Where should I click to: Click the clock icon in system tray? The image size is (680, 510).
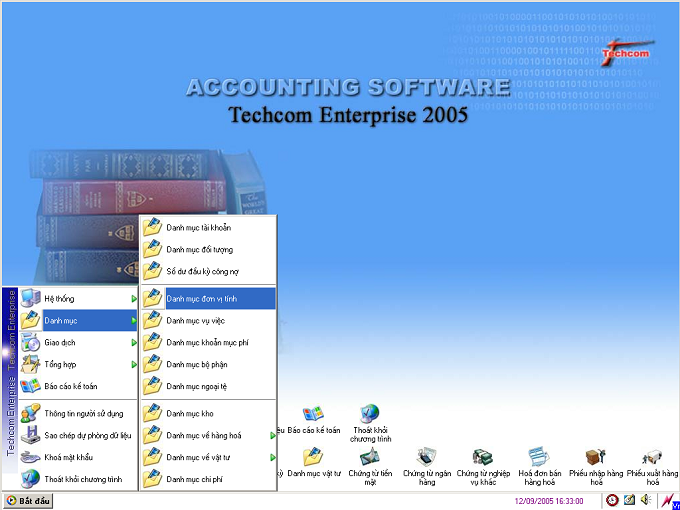612,500
